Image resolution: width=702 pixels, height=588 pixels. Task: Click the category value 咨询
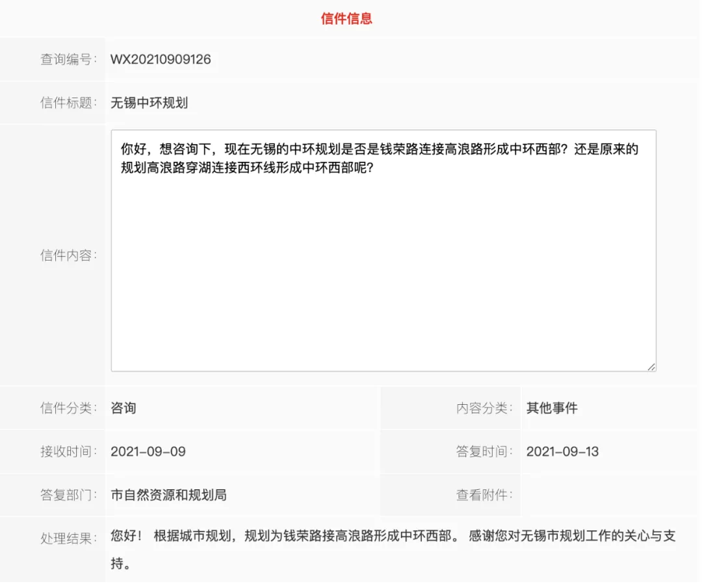point(123,409)
